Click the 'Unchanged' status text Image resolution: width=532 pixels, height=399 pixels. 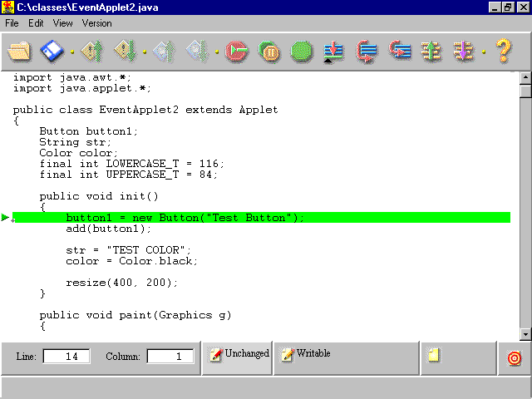click(247, 353)
